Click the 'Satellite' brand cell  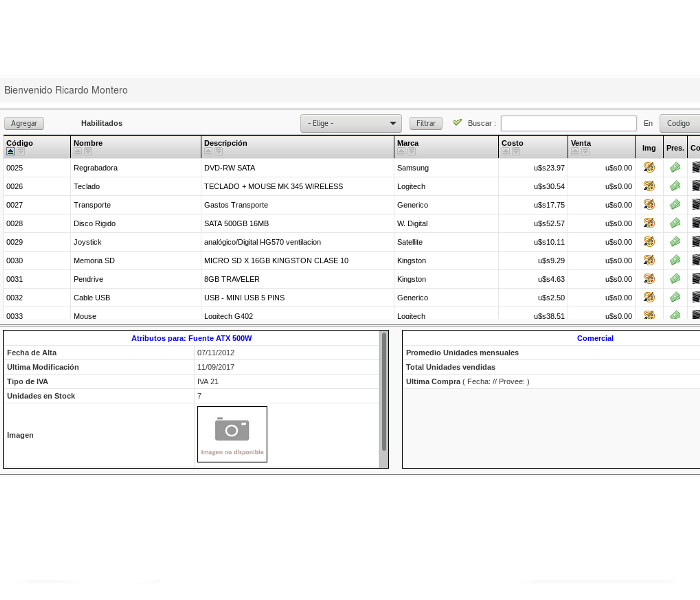coord(410,242)
